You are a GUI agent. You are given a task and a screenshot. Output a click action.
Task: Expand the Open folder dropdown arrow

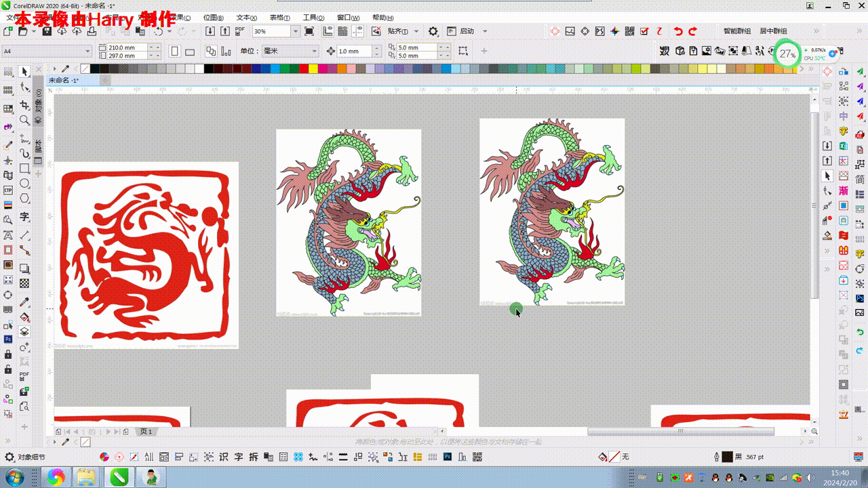[x=33, y=31]
